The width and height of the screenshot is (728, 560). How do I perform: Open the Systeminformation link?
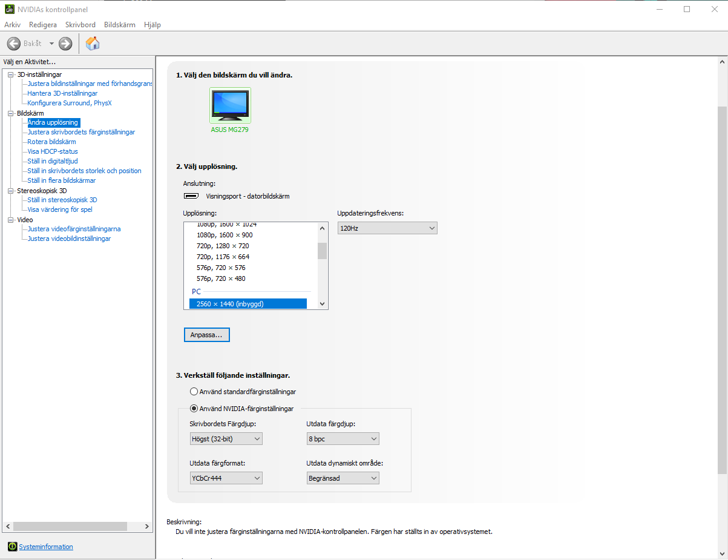point(46,547)
